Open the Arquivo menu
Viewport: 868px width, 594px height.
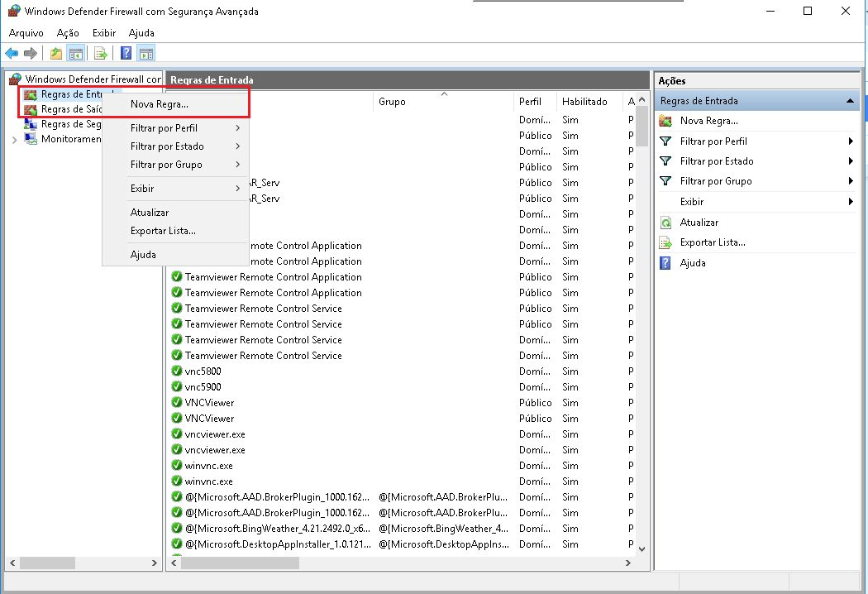point(26,33)
